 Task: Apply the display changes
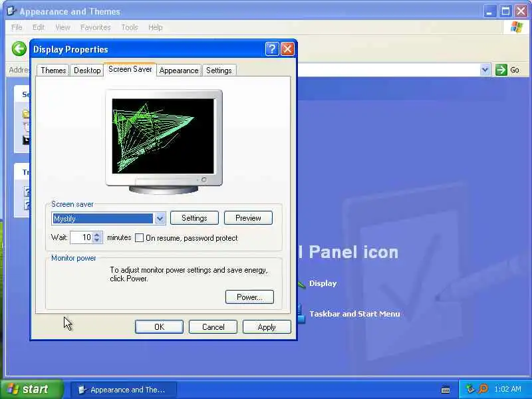click(267, 327)
